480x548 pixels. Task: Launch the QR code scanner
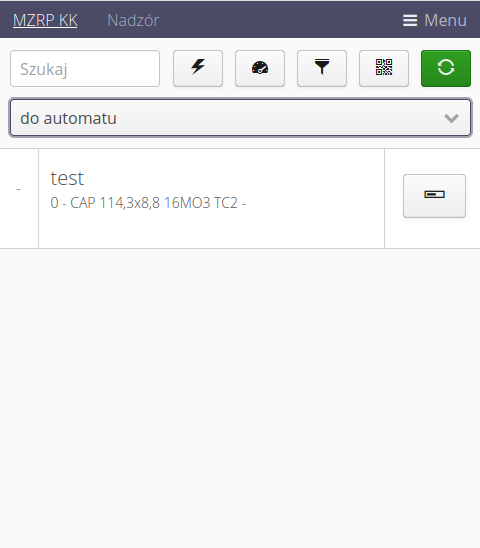click(384, 68)
